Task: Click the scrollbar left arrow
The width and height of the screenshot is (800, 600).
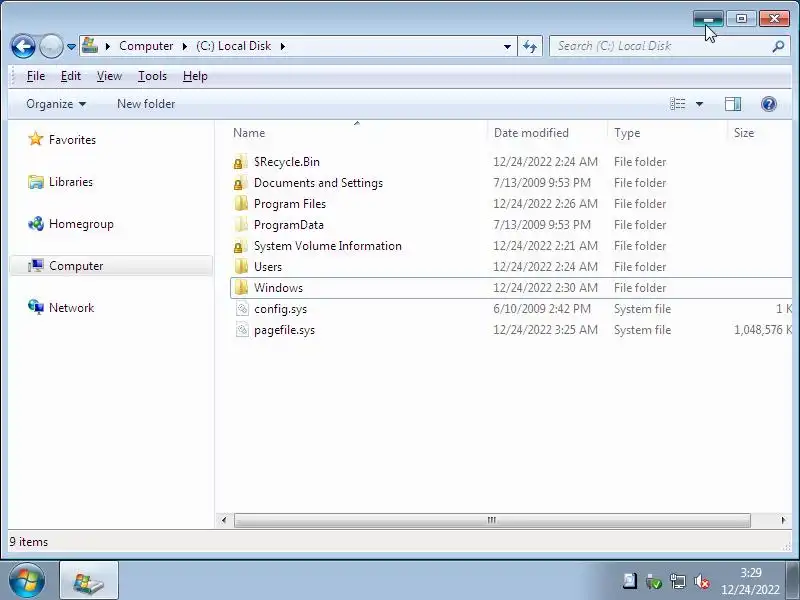Action: point(224,520)
